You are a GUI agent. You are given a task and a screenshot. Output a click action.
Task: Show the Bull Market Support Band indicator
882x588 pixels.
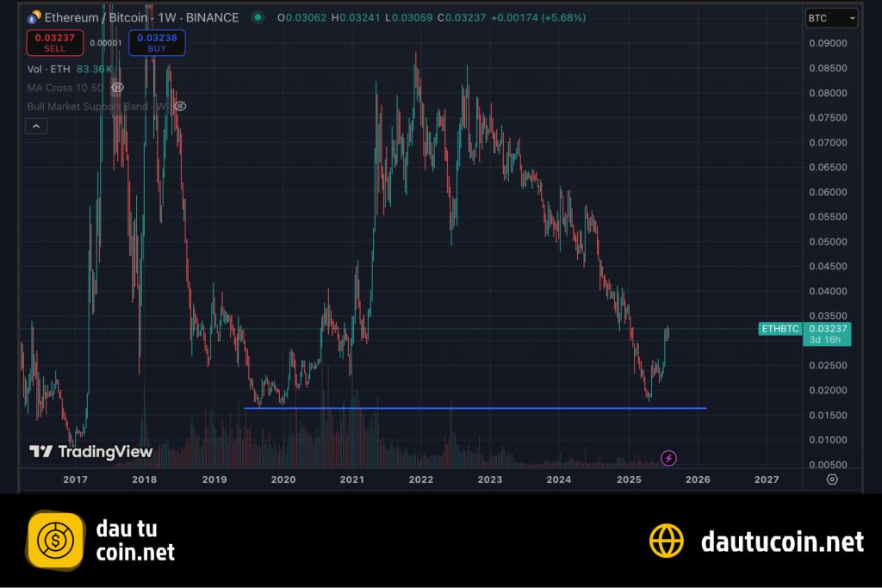tap(179, 106)
